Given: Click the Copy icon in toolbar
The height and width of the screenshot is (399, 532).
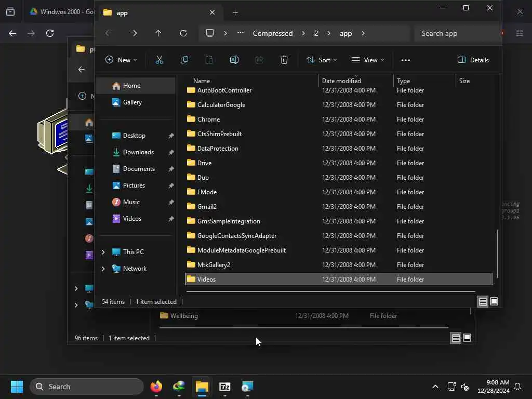Looking at the screenshot, I should 184,60.
